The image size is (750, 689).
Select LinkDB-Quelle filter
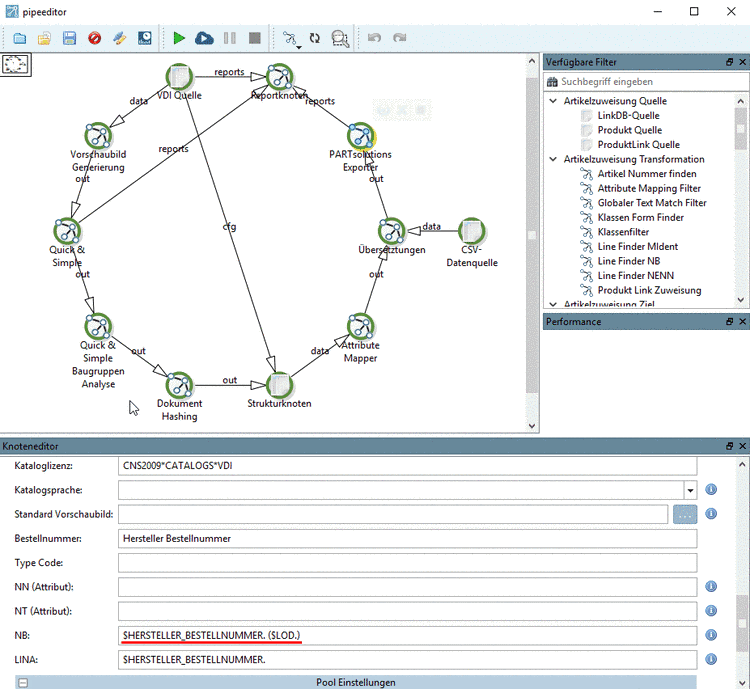pyautogui.click(x=628, y=116)
